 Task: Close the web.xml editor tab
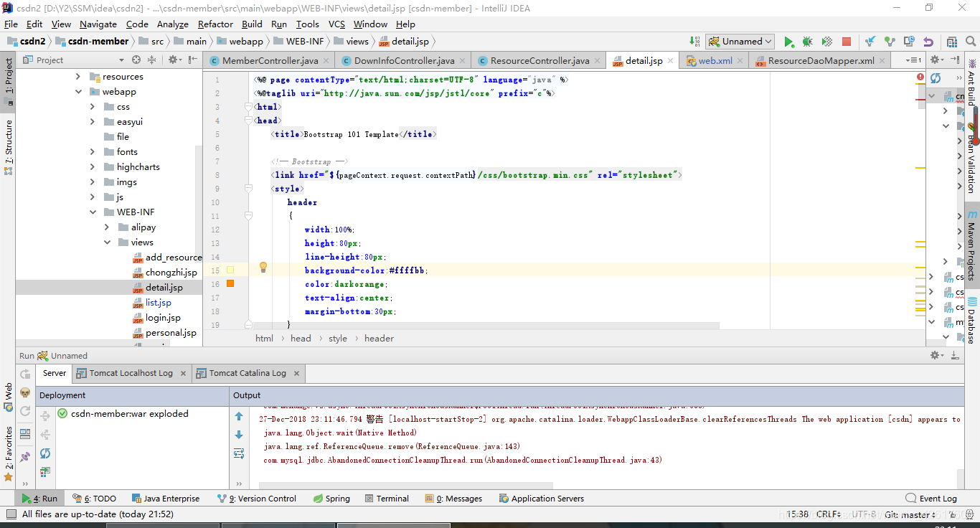pos(740,61)
